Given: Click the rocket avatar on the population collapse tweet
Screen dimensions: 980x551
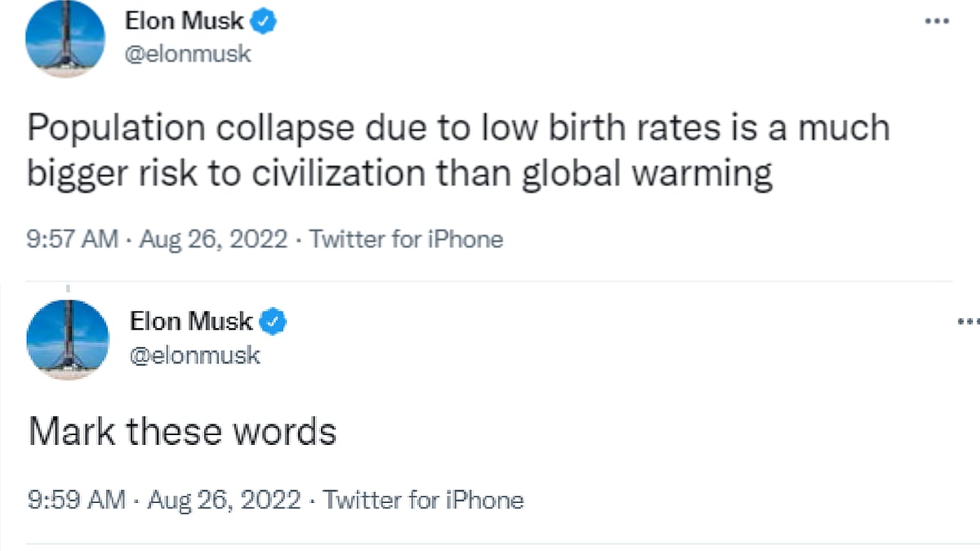Looking at the screenshot, I should pyautogui.click(x=65, y=38).
